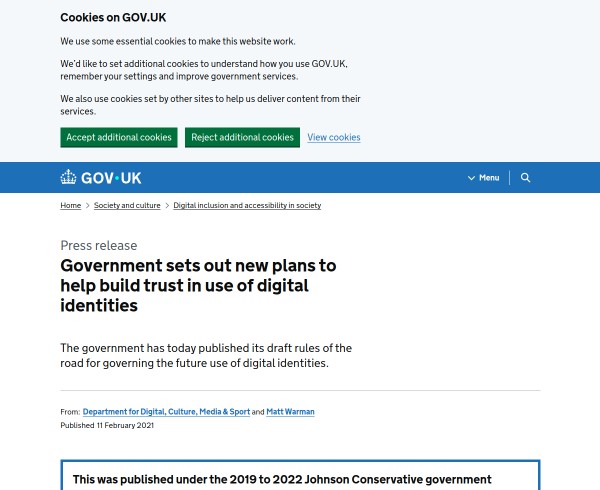Click the chevron arrow beside Menu

click(471, 178)
